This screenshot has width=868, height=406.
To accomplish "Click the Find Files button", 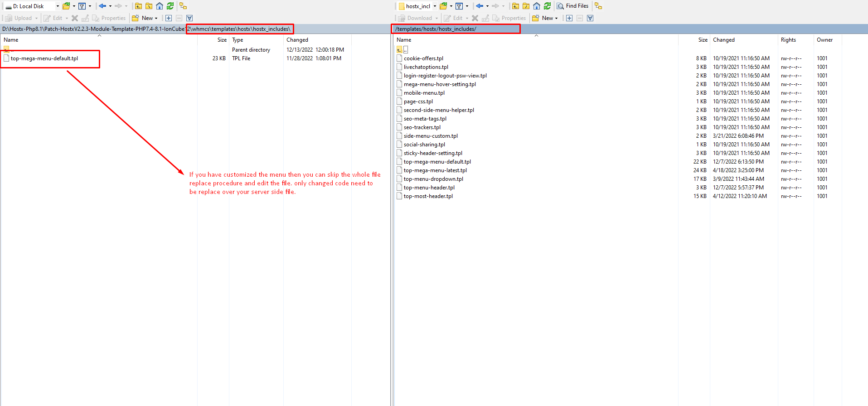I will (x=572, y=6).
